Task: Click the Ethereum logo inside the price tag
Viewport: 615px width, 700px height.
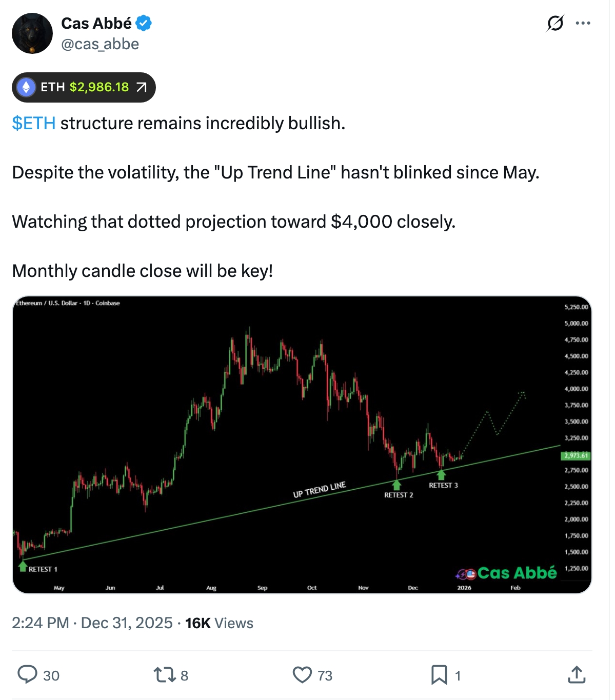Action: click(27, 87)
